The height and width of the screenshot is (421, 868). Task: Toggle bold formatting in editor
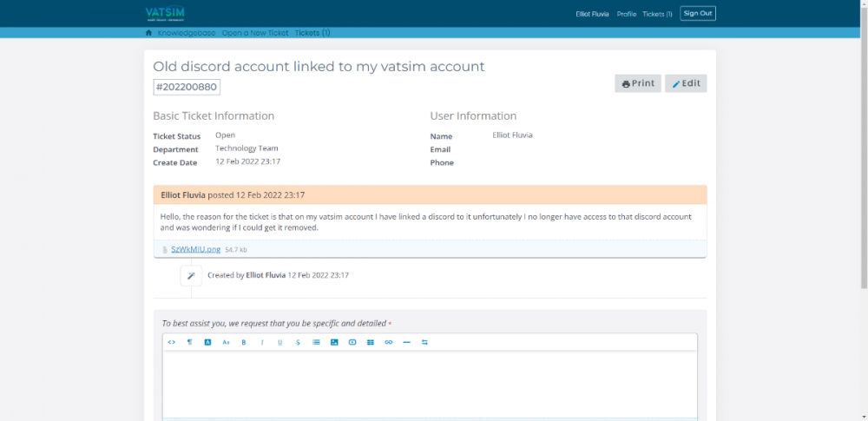244,342
